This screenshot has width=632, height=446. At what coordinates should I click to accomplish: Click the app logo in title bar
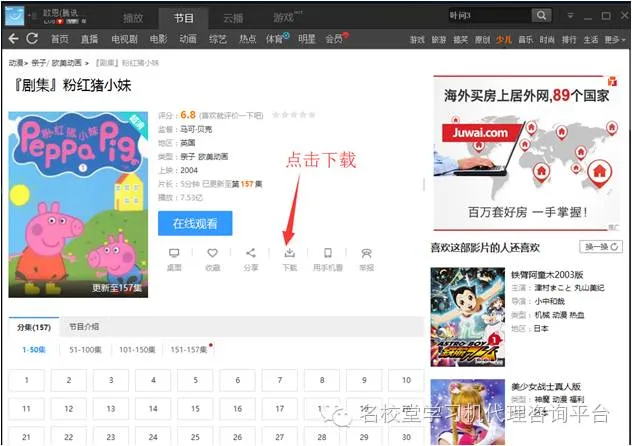15,16
